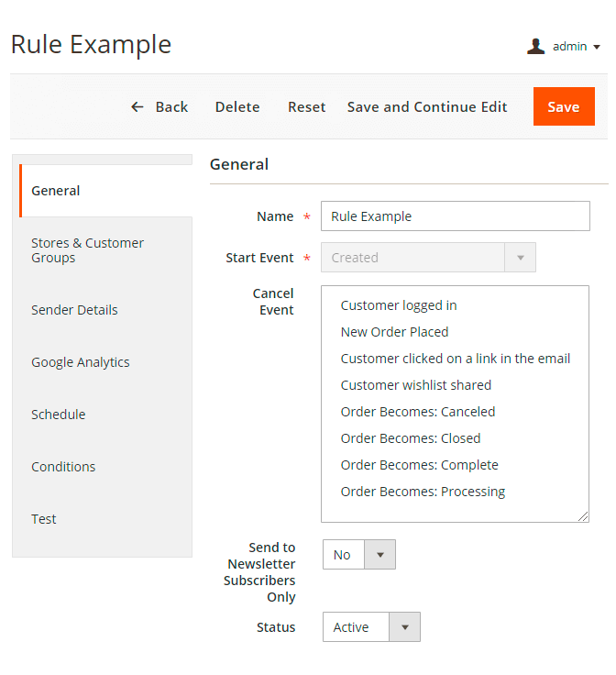The image size is (616, 675).
Task: Select 'Order Becomes: Complete' in the list
Action: click(x=419, y=465)
